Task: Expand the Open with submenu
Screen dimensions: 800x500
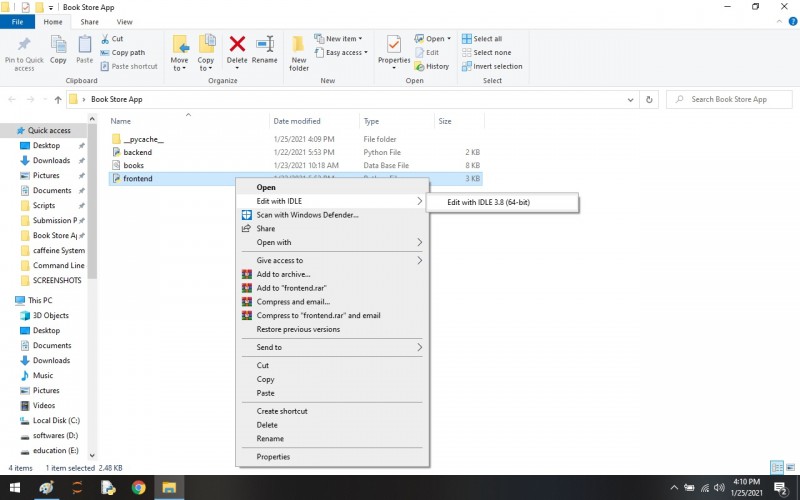Action: pos(332,242)
